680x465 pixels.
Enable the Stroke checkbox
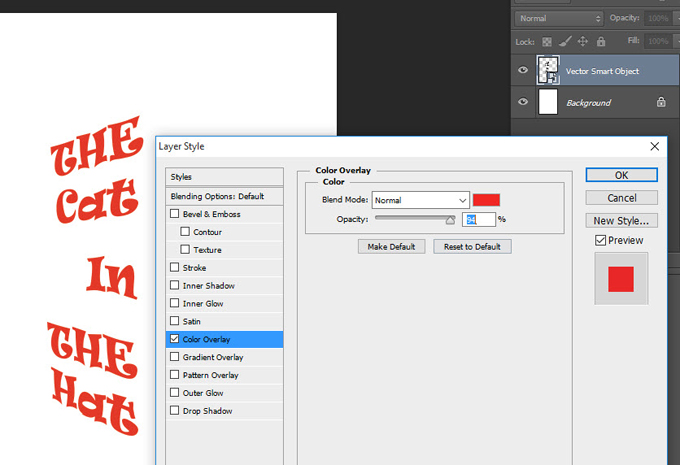[x=175, y=268]
